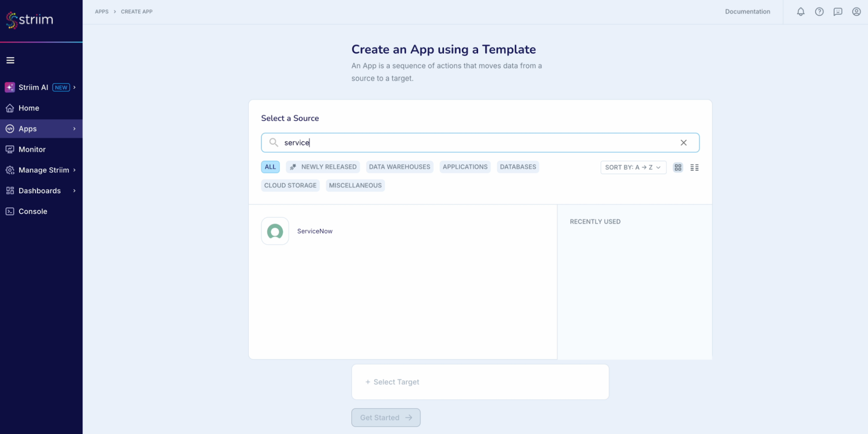Click the Striim logo
The width and height of the screenshot is (868, 434).
[30, 20]
